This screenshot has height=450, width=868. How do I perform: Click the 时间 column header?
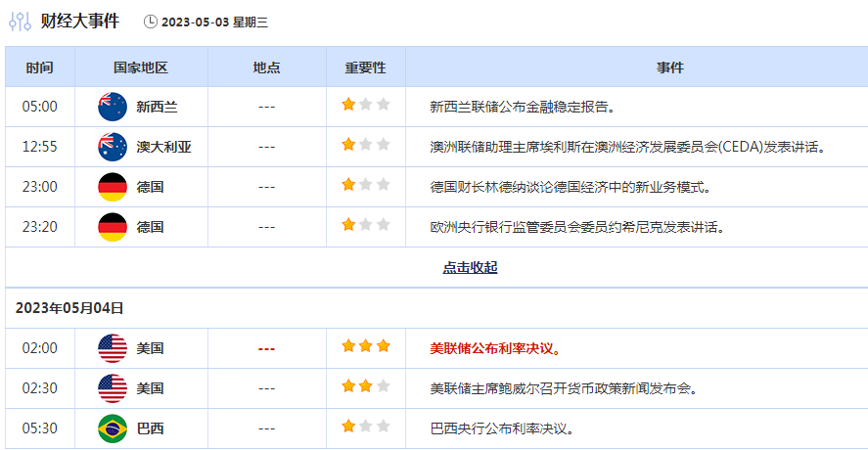click(x=40, y=67)
